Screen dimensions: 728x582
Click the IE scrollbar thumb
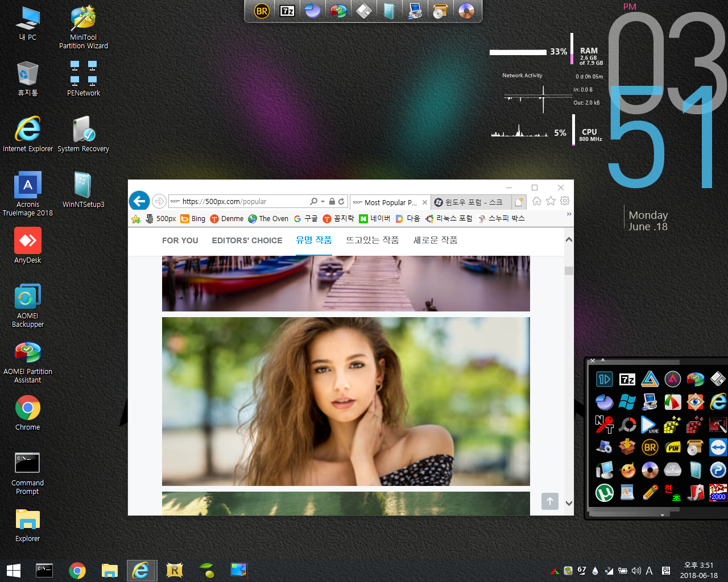click(x=569, y=271)
